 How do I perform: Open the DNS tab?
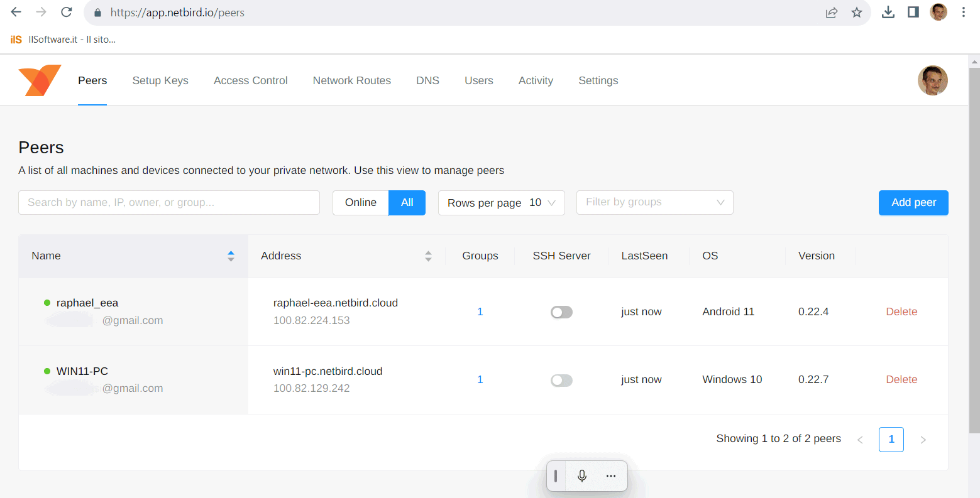(427, 80)
